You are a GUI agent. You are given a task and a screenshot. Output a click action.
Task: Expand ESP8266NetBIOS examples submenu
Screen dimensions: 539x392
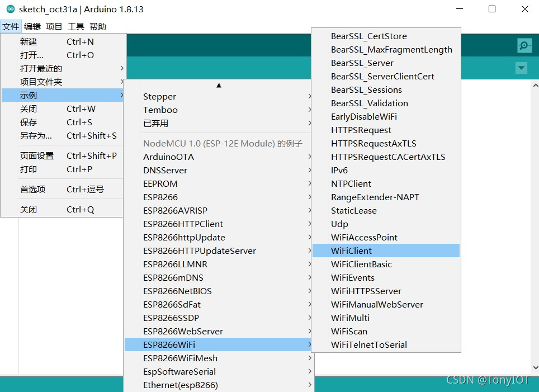pos(218,291)
